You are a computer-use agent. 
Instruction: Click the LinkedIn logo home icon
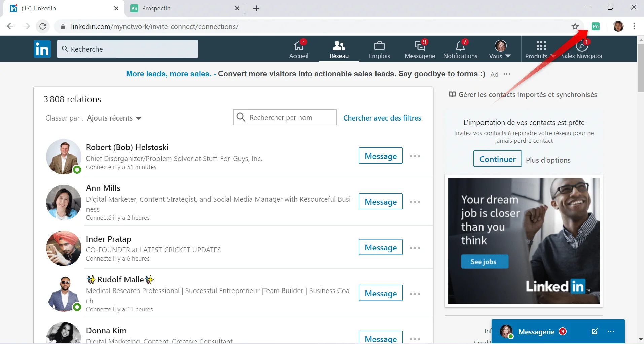(x=42, y=49)
